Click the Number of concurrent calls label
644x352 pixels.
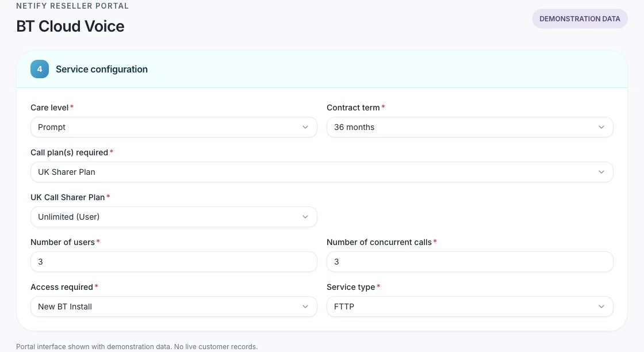pyautogui.click(x=379, y=242)
